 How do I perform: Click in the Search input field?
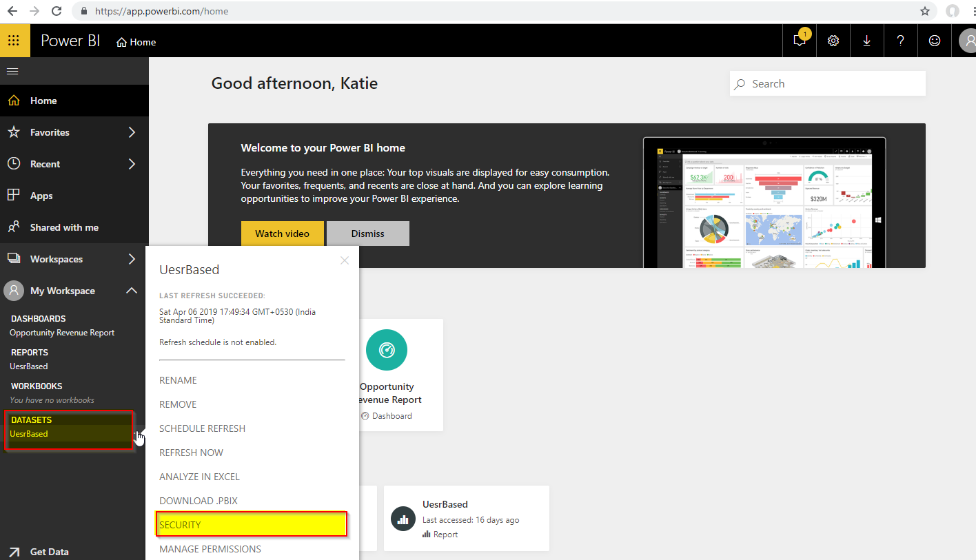point(827,84)
